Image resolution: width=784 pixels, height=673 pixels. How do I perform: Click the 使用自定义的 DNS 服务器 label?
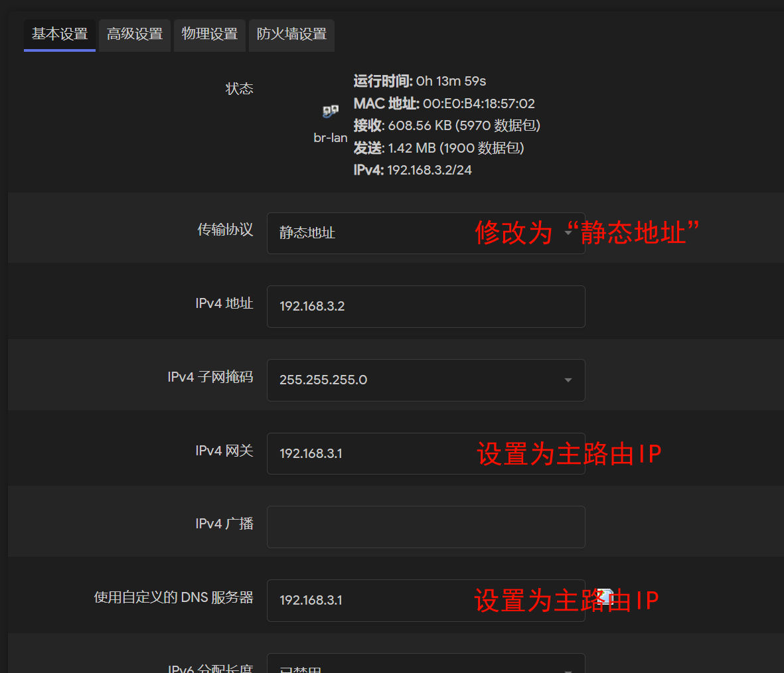173,597
